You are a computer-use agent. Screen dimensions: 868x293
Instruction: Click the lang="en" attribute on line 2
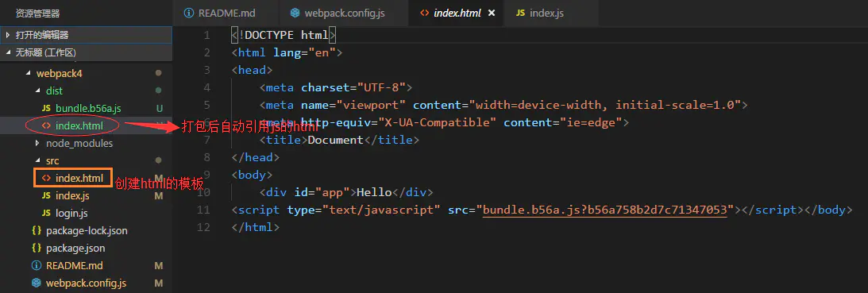pyautogui.click(x=305, y=52)
